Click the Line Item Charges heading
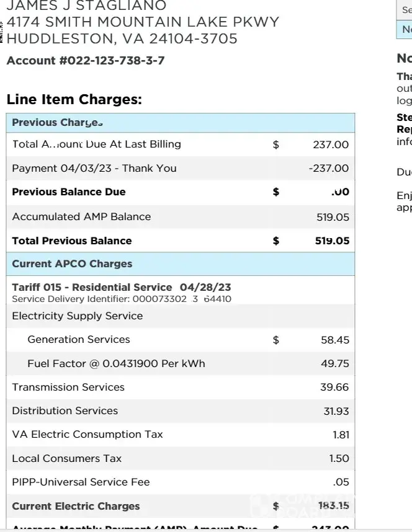 pyautogui.click(x=74, y=99)
